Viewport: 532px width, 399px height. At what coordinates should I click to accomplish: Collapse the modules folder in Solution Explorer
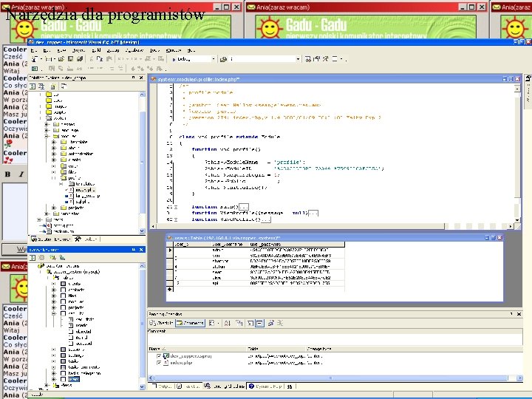(46, 136)
